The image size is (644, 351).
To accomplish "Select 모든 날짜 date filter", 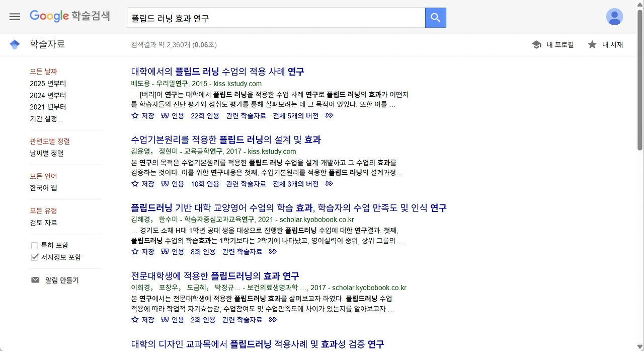I will 43,72.
